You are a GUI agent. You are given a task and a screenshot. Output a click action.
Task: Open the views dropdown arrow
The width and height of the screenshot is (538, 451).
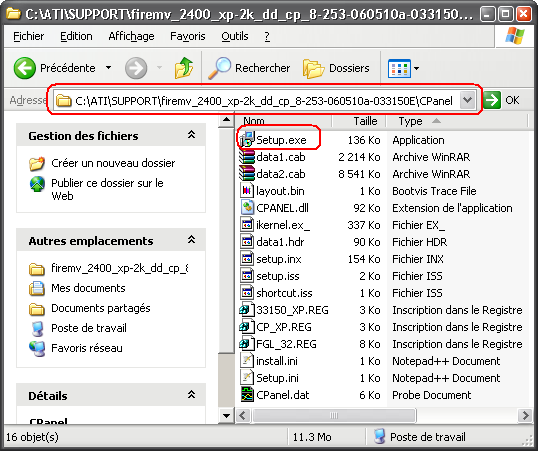416,68
